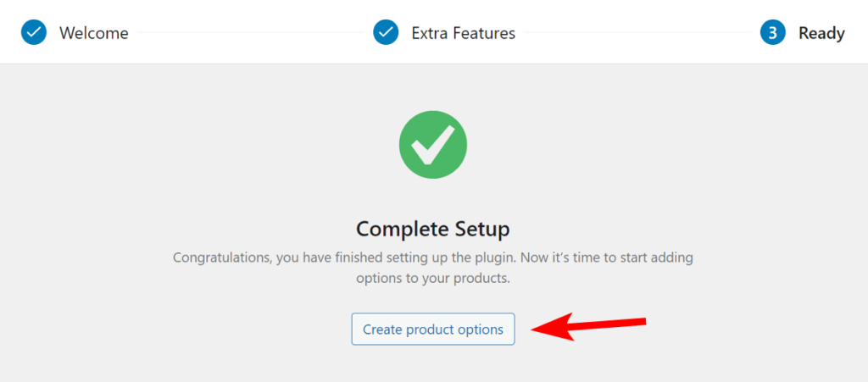Click the large green success checkmark

coord(433,144)
